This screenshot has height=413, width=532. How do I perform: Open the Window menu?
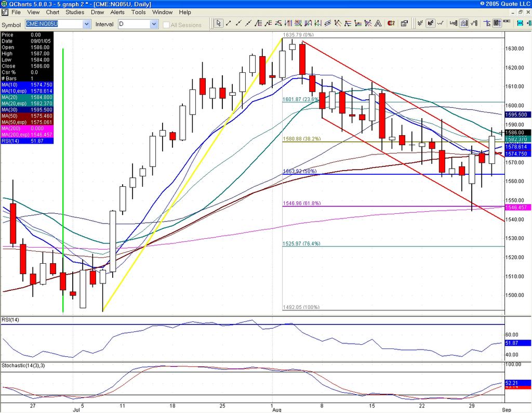coord(162,12)
